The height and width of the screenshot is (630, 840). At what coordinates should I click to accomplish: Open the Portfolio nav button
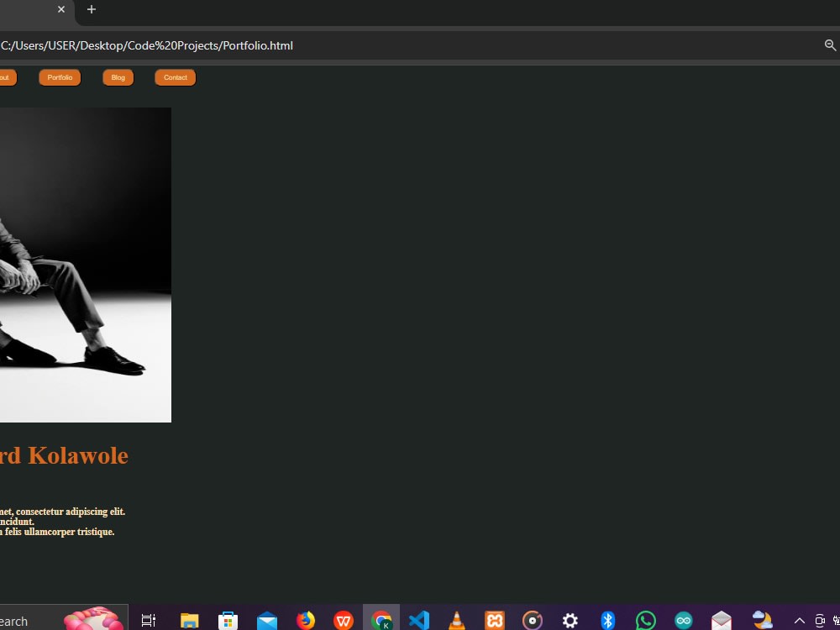(x=60, y=77)
